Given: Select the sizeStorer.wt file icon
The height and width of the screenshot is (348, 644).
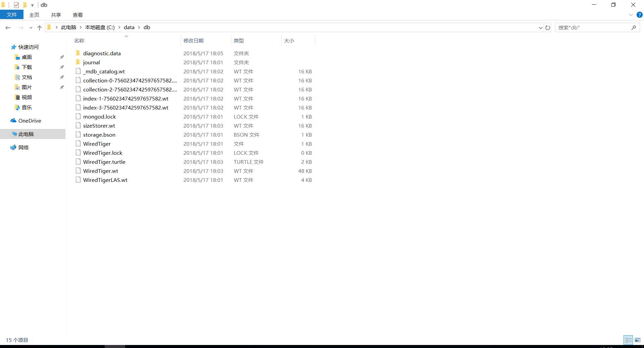Looking at the screenshot, I should 78,125.
